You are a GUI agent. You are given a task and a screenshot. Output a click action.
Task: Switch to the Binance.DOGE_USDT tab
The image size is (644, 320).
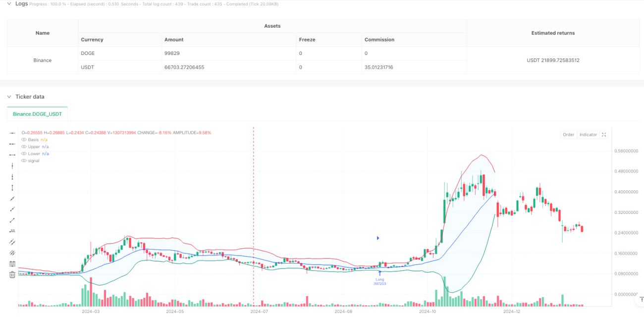(37, 114)
